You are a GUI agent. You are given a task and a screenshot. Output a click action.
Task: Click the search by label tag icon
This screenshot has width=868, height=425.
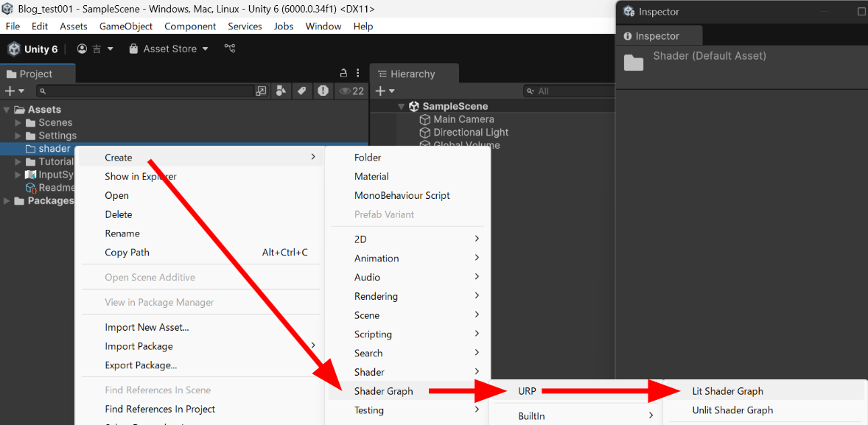301,91
